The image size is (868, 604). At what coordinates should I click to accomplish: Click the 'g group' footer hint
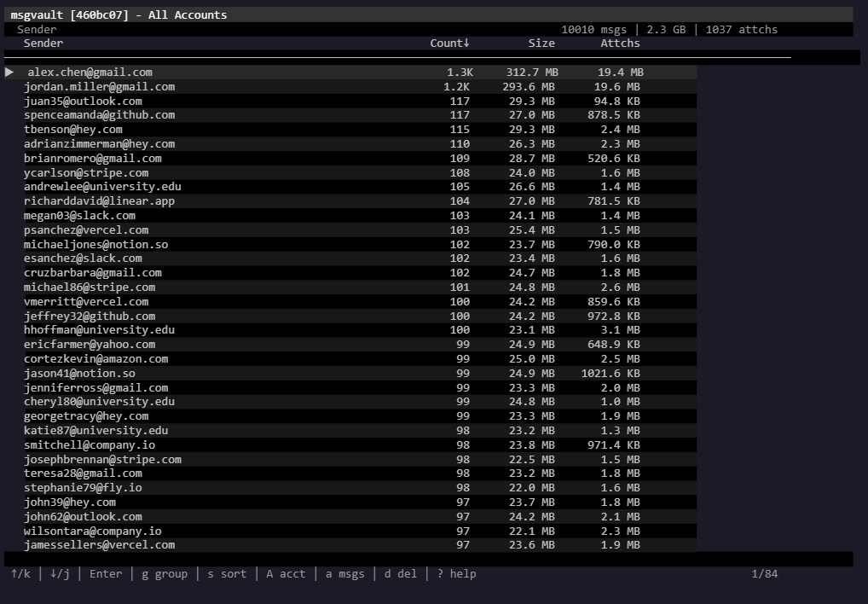165,574
